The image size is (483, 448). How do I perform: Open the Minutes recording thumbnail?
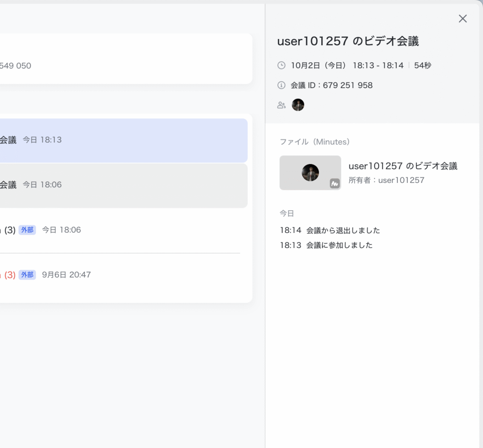pos(310,173)
